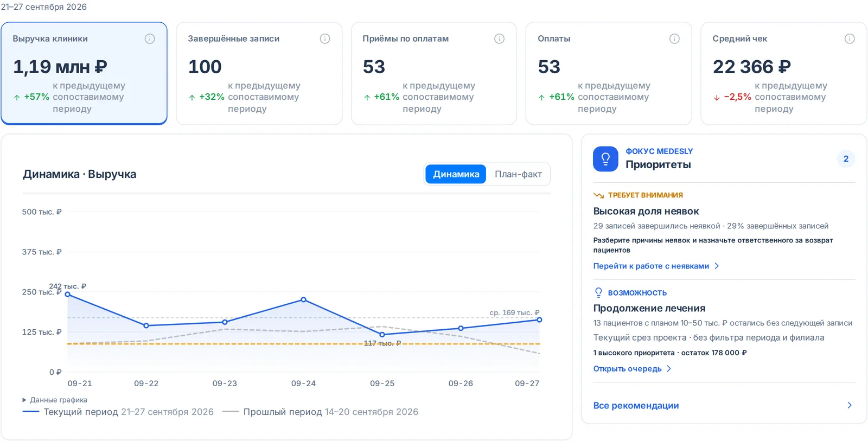
Task: Toggle Текущий период legend entry
Action: coord(118,412)
